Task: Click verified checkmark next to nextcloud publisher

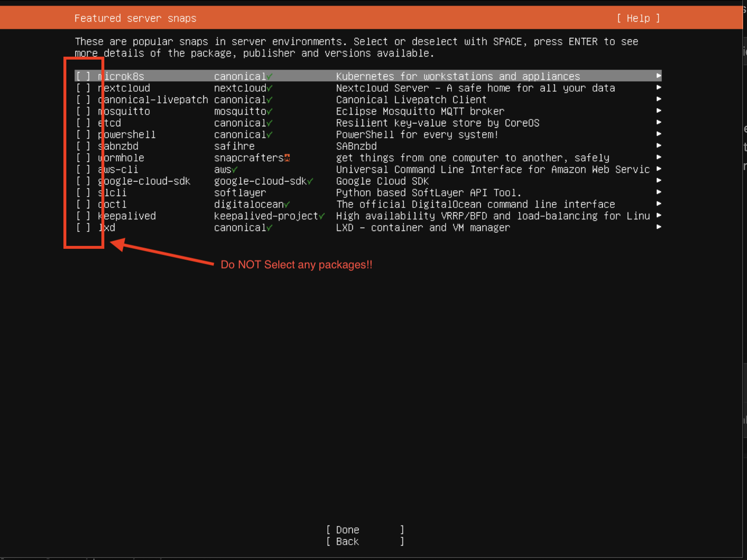Action: tap(270, 88)
